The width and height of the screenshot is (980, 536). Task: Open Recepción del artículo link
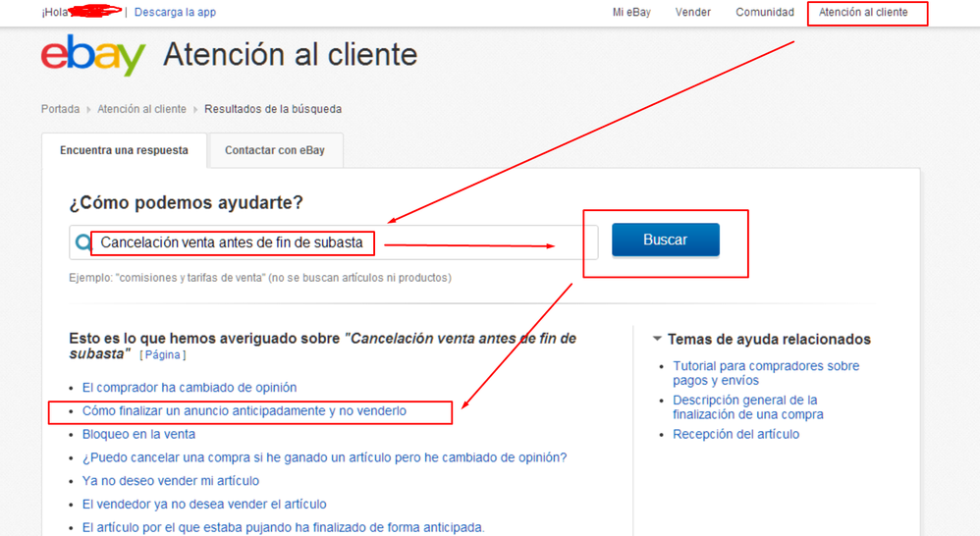[x=735, y=434]
